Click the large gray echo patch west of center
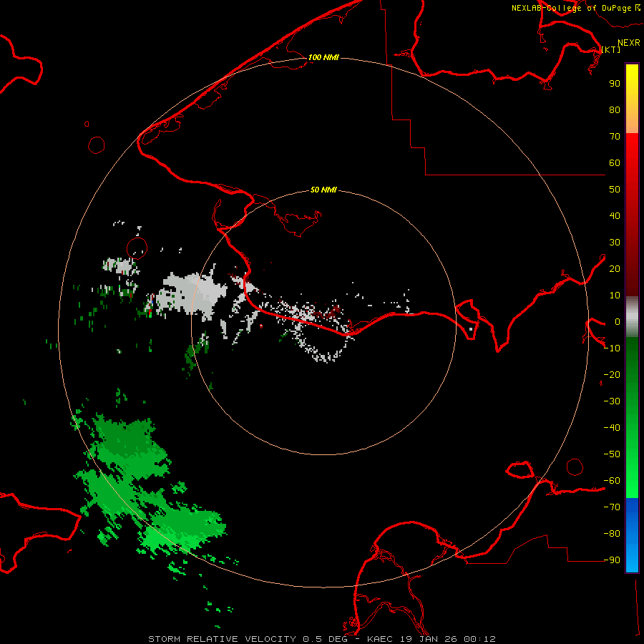This screenshot has width=644, height=644. click(x=195, y=292)
